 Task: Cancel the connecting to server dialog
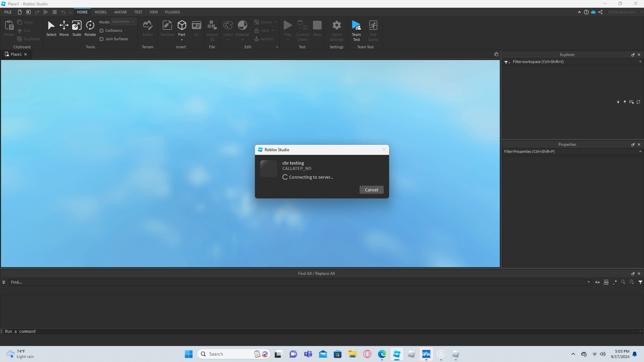pyautogui.click(x=371, y=190)
